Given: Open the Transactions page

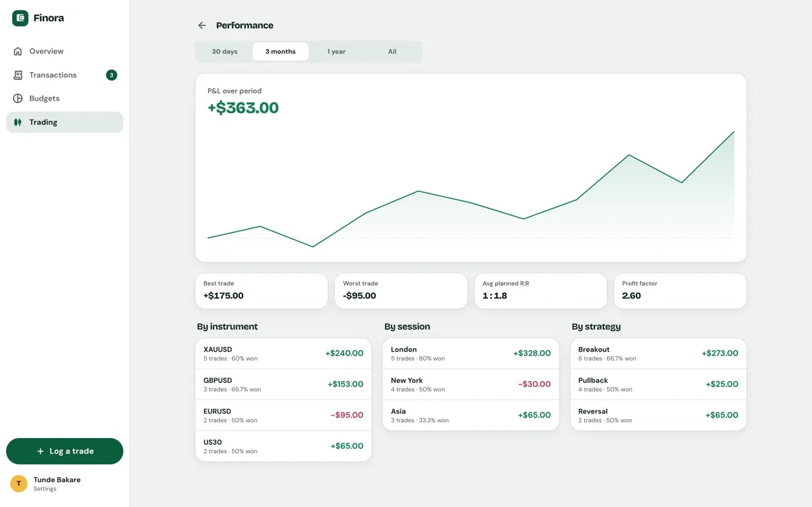Looking at the screenshot, I should pos(64,75).
